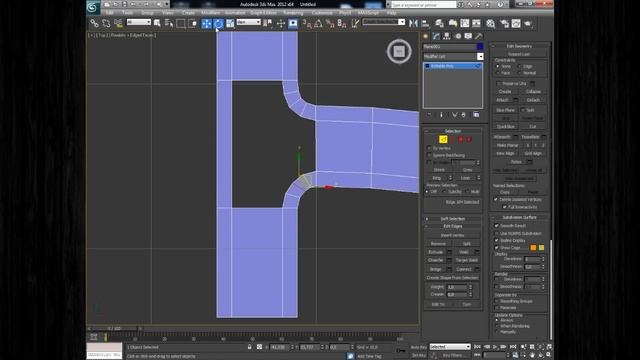The image size is (640, 360).
Task: Enable the Ignore Backfacing checkbox
Action: [429, 155]
